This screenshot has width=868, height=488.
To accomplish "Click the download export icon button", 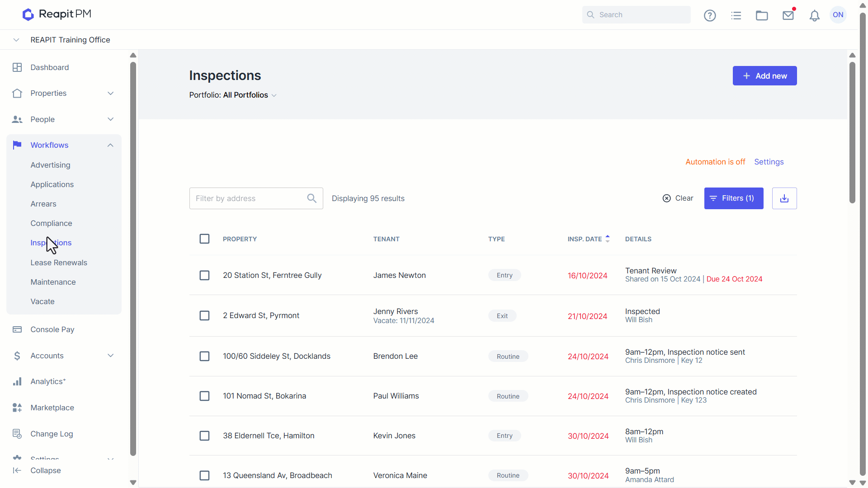I will (784, 198).
